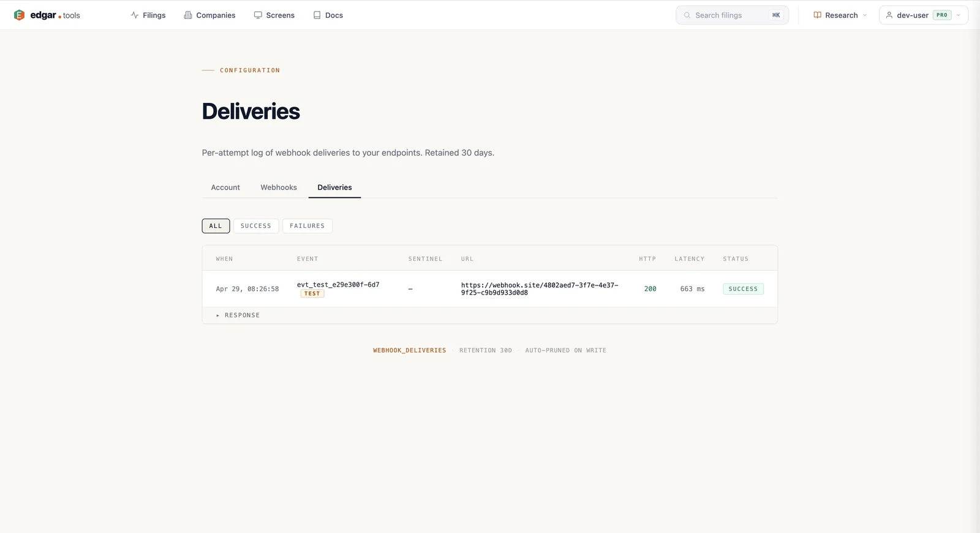Focus the Search filings field
This screenshot has width=980, height=533.
tap(732, 15)
